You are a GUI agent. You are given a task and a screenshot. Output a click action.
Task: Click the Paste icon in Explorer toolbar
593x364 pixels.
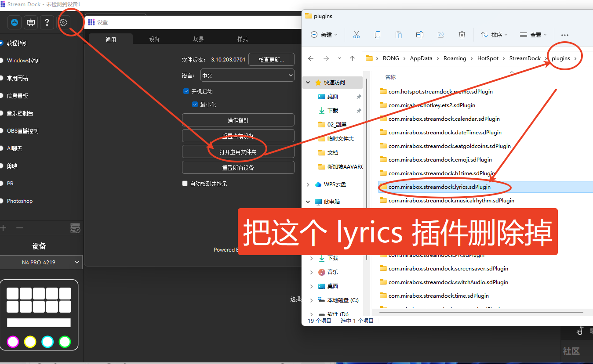click(x=399, y=35)
